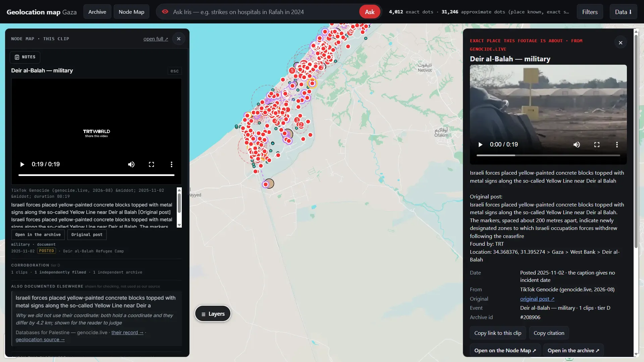Close the exact place footage panel
Screen dimensions: 644x362
coord(621,43)
